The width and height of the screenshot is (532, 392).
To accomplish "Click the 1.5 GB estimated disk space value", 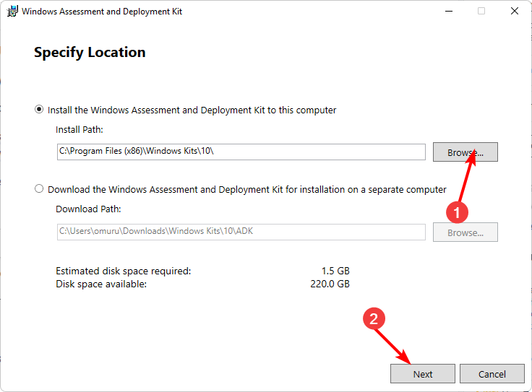I will [335, 271].
